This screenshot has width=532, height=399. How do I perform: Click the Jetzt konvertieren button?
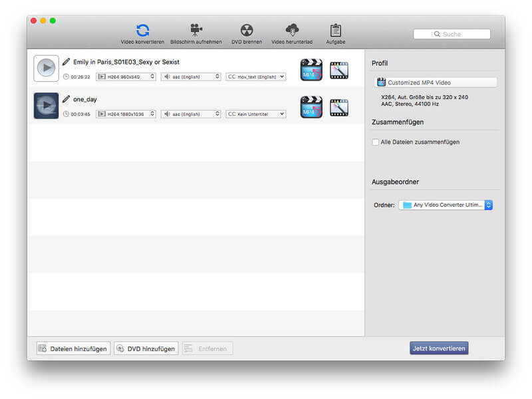point(439,348)
